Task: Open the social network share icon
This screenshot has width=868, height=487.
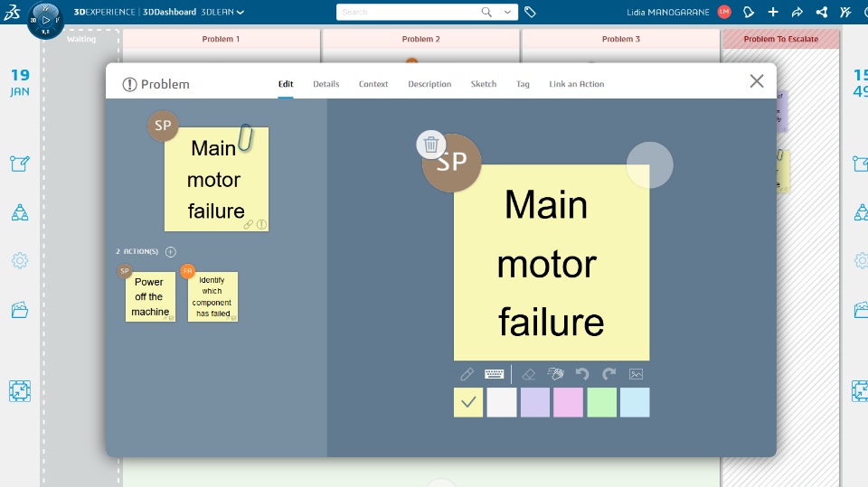Action: coord(822,12)
